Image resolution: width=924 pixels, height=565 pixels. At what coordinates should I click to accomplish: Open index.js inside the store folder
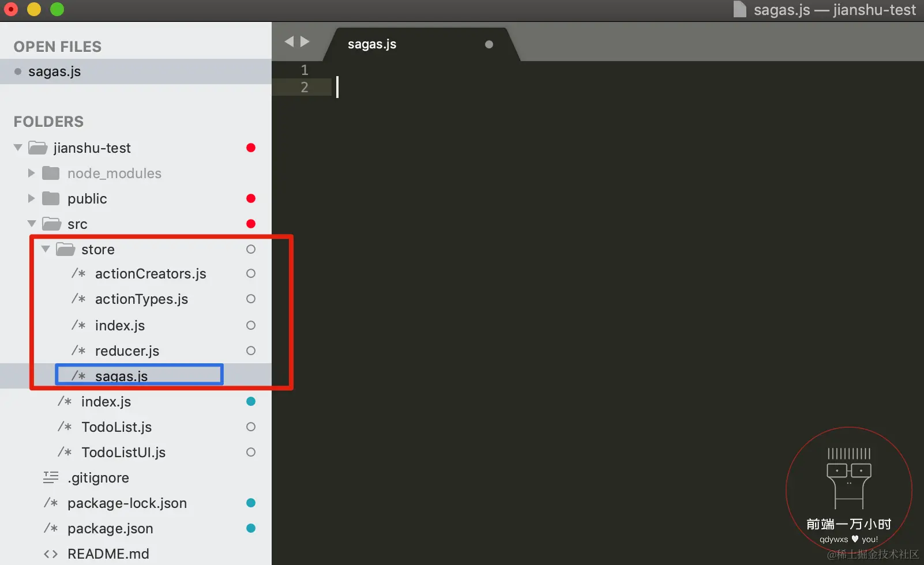tap(120, 326)
